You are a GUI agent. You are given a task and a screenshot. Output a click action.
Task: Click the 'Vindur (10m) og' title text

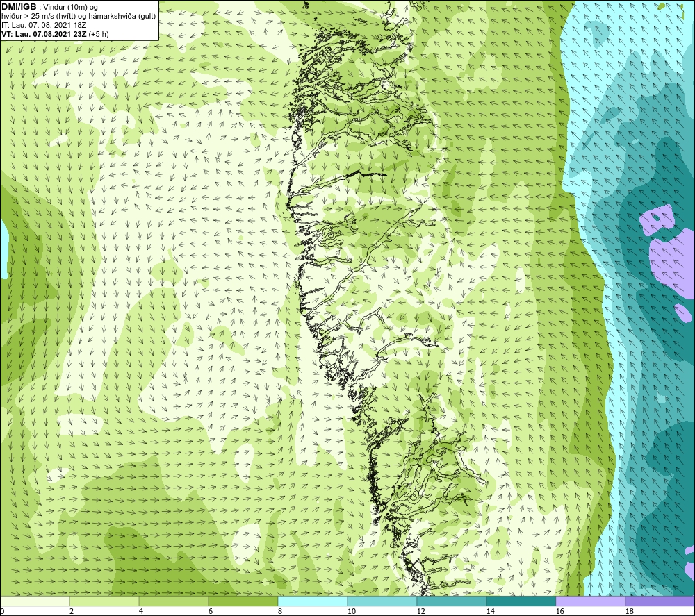pyautogui.click(x=72, y=8)
